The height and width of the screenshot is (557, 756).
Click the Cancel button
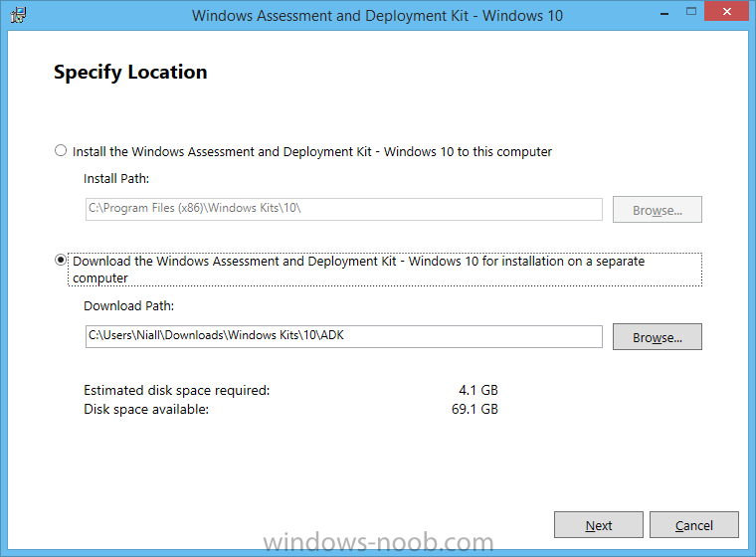tap(693, 525)
